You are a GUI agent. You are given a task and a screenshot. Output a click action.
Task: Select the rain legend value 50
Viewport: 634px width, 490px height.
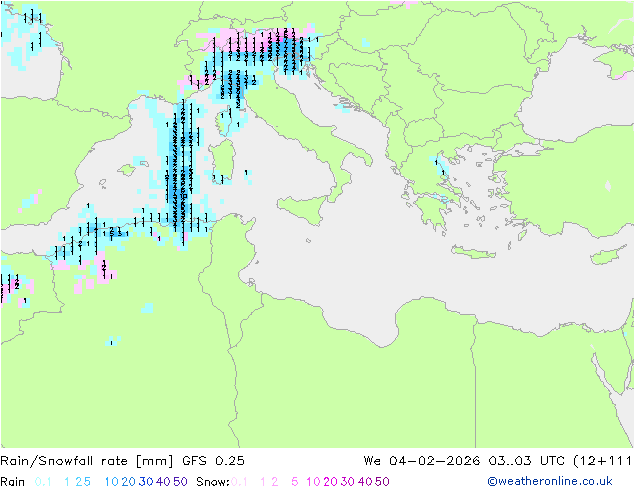coord(180,482)
